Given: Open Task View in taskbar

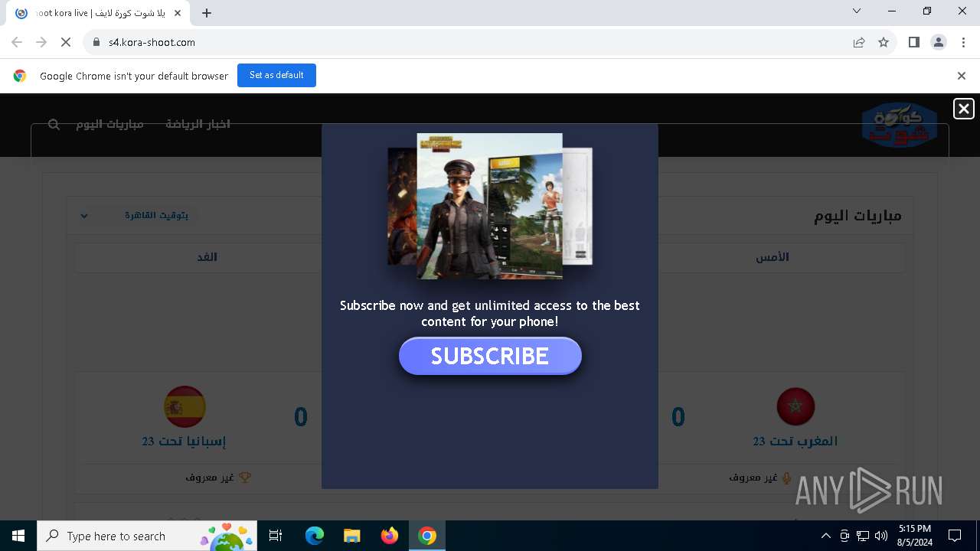Looking at the screenshot, I should tap(276, 536).
